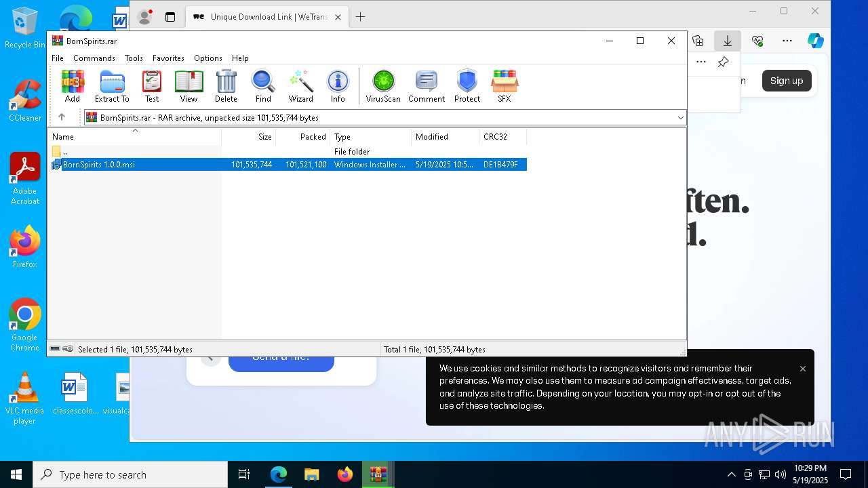
Task: Open the Find magnifier tool
Action: pos(263,86)
